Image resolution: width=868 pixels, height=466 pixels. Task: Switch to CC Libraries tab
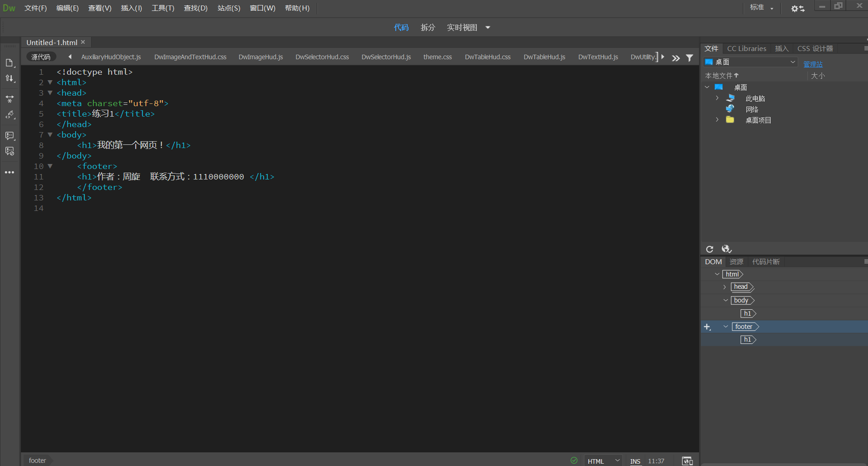[x=746, y=48]
